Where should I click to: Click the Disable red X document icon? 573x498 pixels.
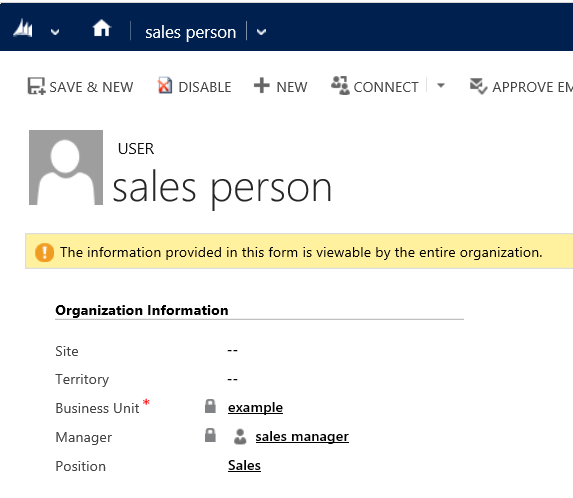coord(165,86)
